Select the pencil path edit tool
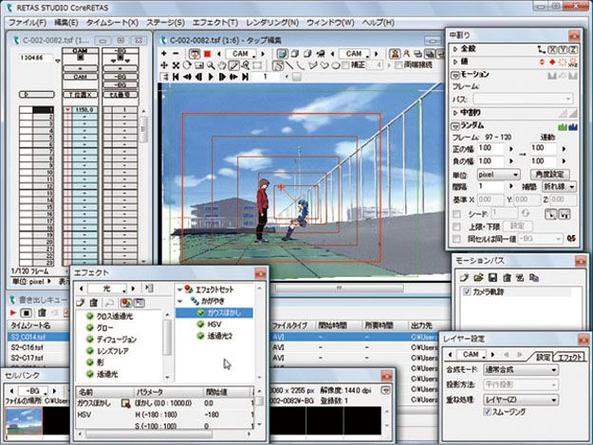 [234, 65]
